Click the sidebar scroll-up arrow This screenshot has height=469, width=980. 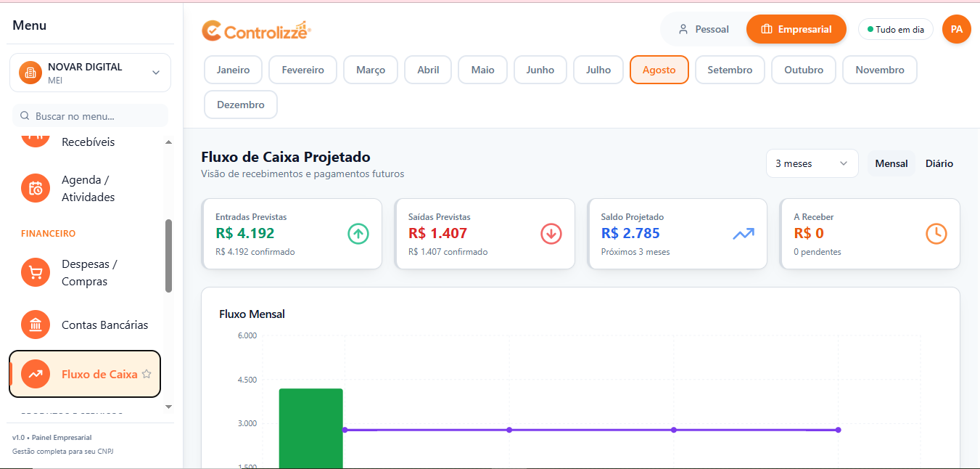169,142
